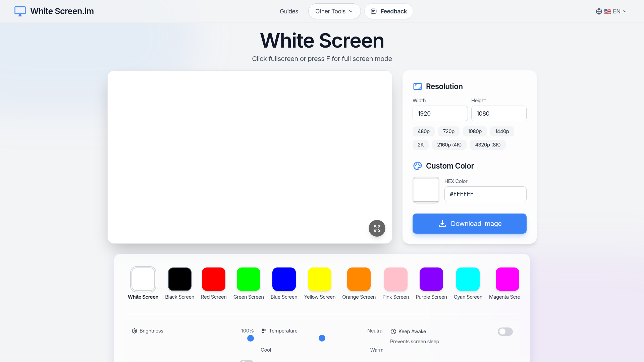Open the EN language selector

click(611, 11)
